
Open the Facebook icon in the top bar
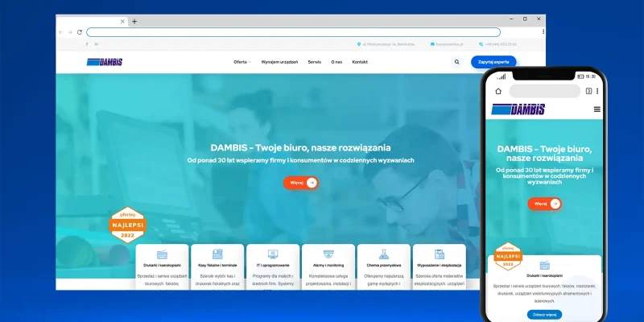click(x=87, y=44)
